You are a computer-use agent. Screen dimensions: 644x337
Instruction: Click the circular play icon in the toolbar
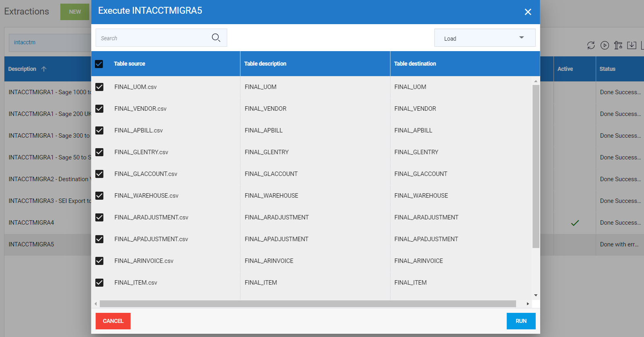pyautogui.click(x=605, y=45)
